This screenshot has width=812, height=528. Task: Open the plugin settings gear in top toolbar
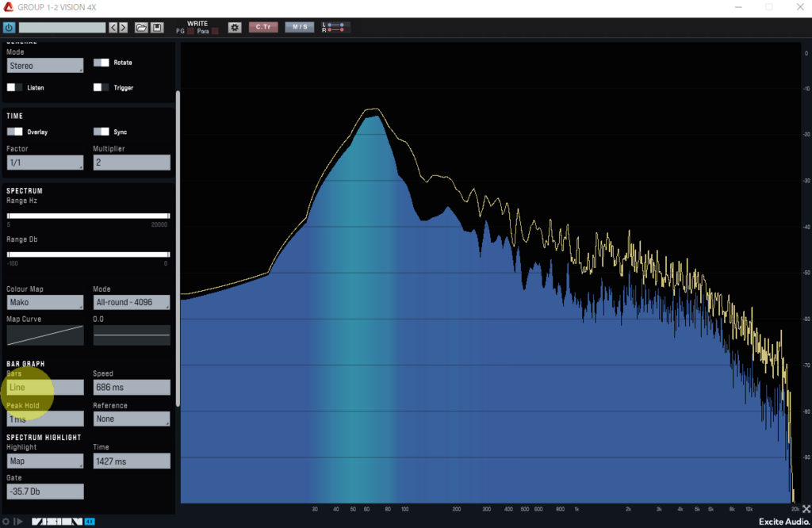(235, 28)
